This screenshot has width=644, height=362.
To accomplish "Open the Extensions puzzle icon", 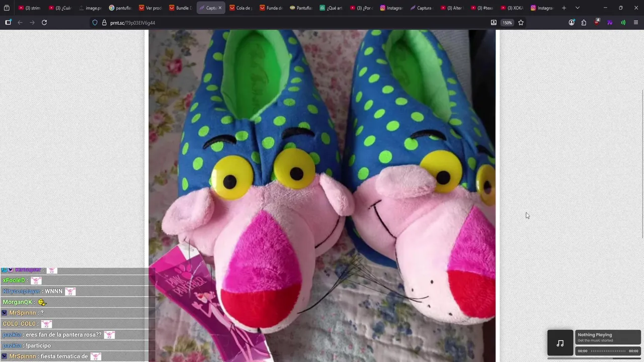I will [584, 23].
